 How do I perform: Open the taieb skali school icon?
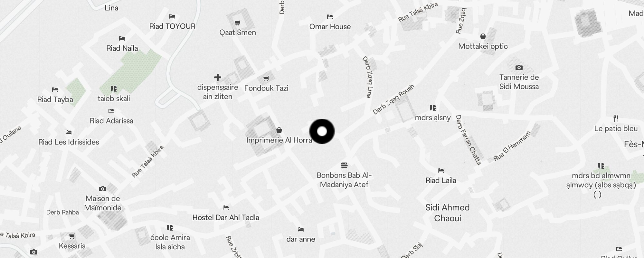[x=114, y=89]
